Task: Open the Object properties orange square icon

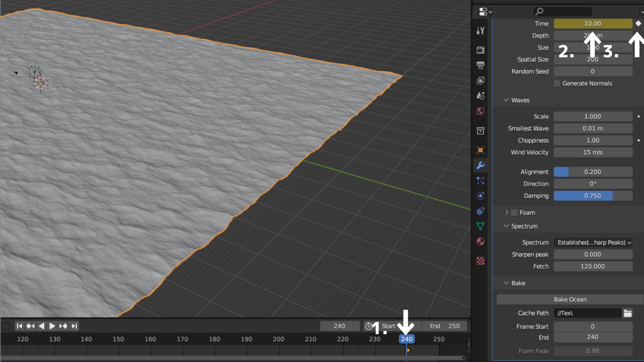Action: coord(480,150)
